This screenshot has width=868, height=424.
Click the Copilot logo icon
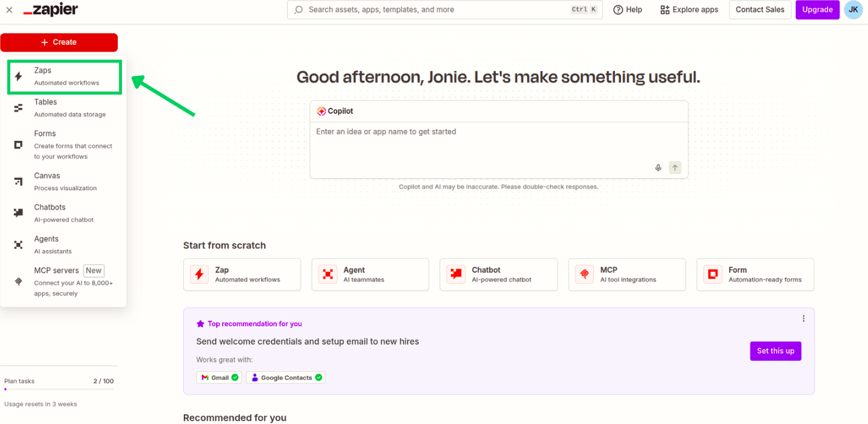322,111
